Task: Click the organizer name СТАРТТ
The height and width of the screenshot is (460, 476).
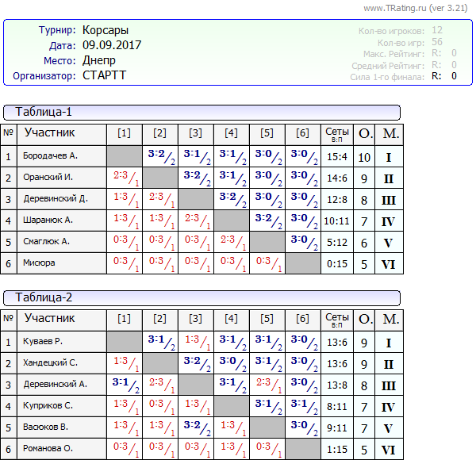Action: pos(104,75)
